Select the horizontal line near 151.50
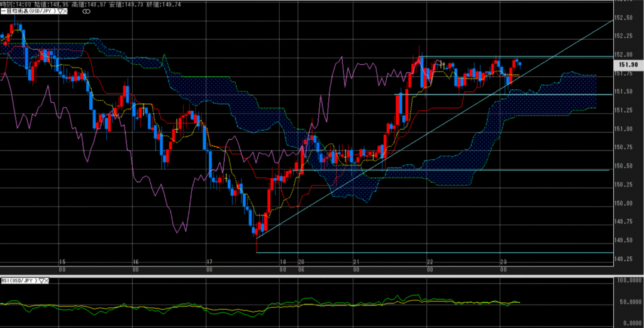The width and height of the screenshot is (644, 328). pyautogui.click(x=440, y=94)
